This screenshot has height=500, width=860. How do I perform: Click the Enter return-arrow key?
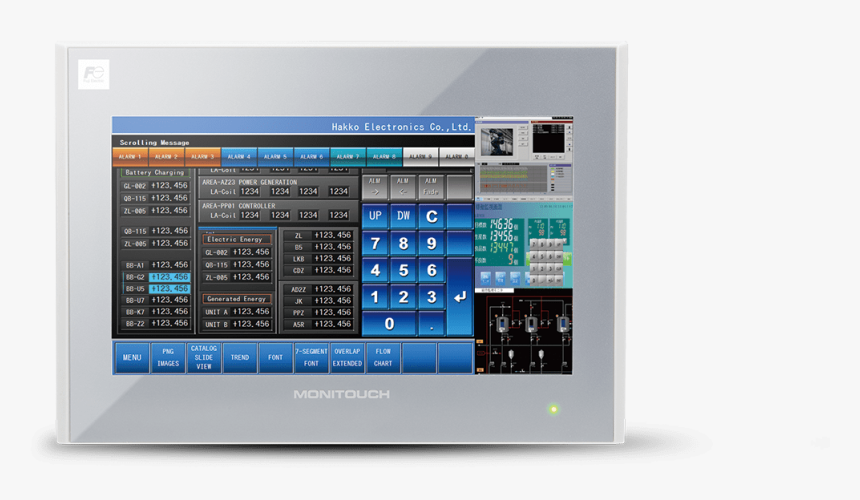click(460, 297)
